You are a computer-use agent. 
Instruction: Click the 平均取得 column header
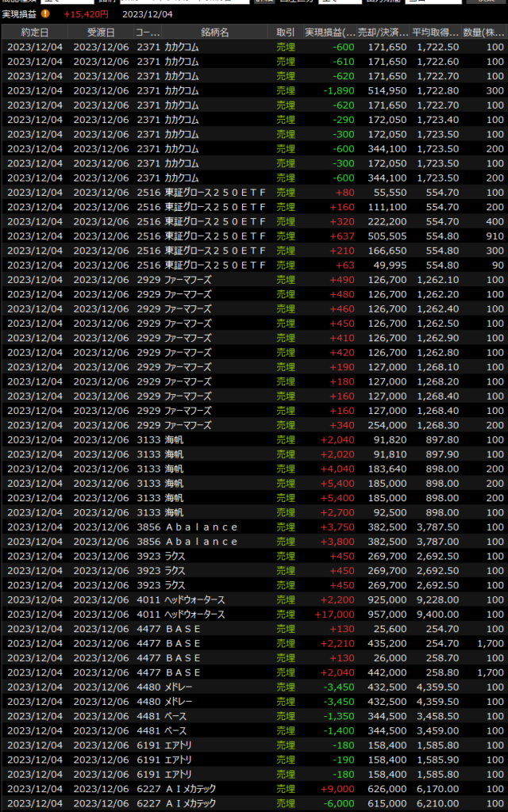tap(436, 33)
